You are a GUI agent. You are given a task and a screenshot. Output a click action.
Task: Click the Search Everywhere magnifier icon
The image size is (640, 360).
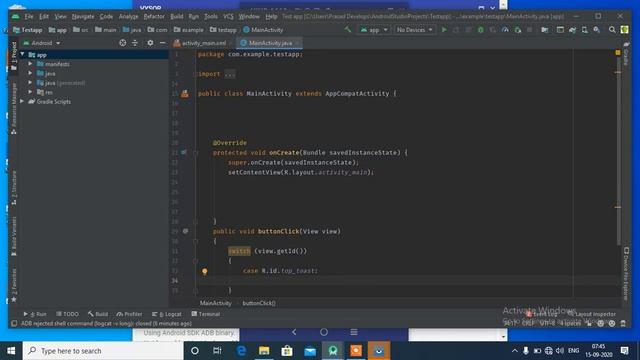point(612,30)
